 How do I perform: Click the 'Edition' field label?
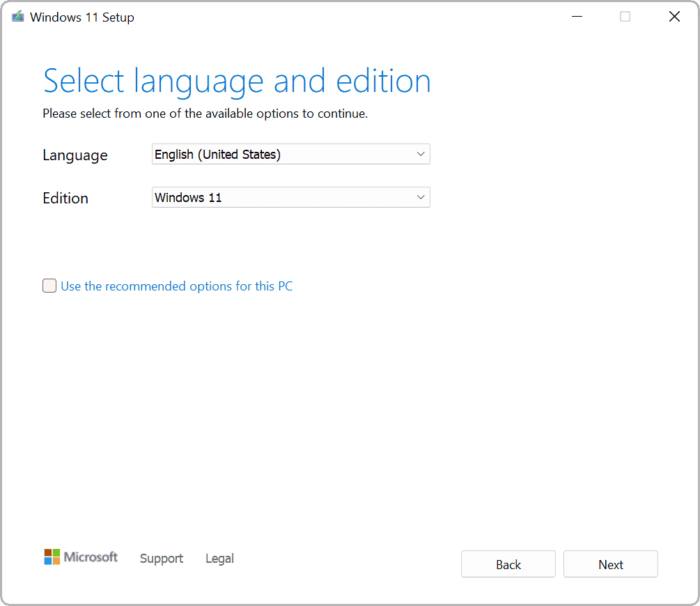pyautogui.click(x=65, y=198)
